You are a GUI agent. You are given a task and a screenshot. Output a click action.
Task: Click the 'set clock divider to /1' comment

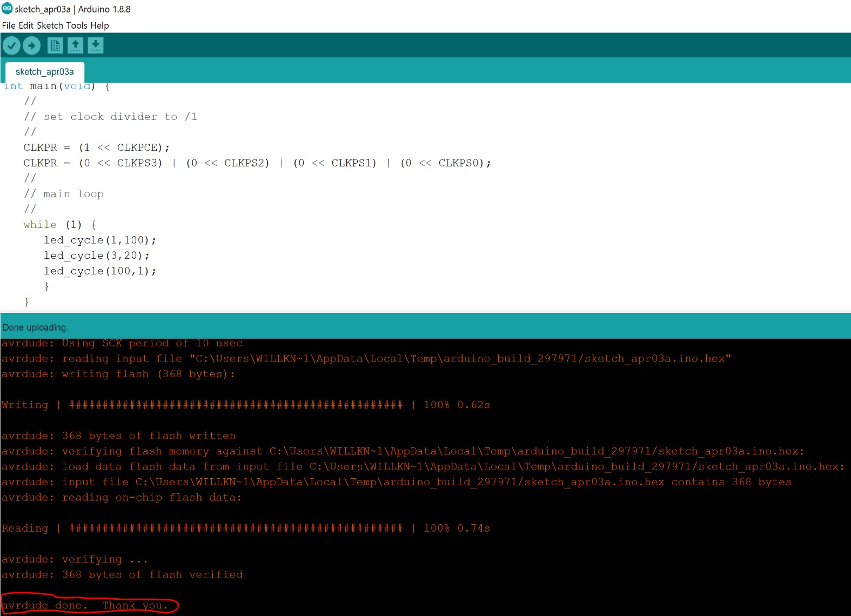click(x=110, y=117)
